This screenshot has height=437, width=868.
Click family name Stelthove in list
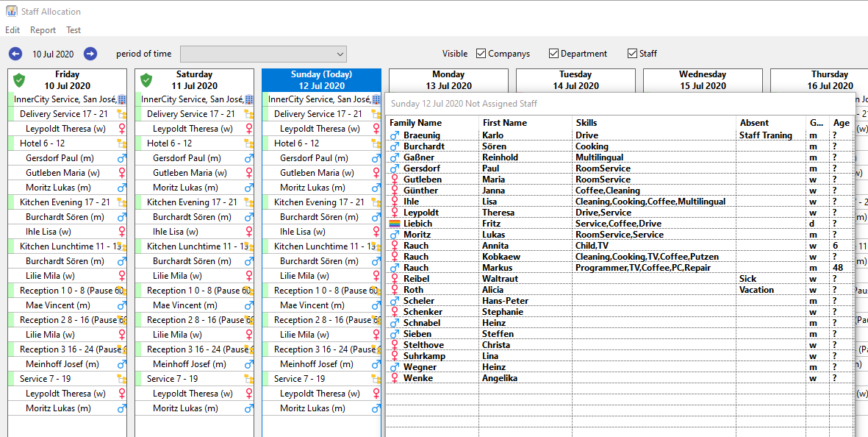pos(425,345)
